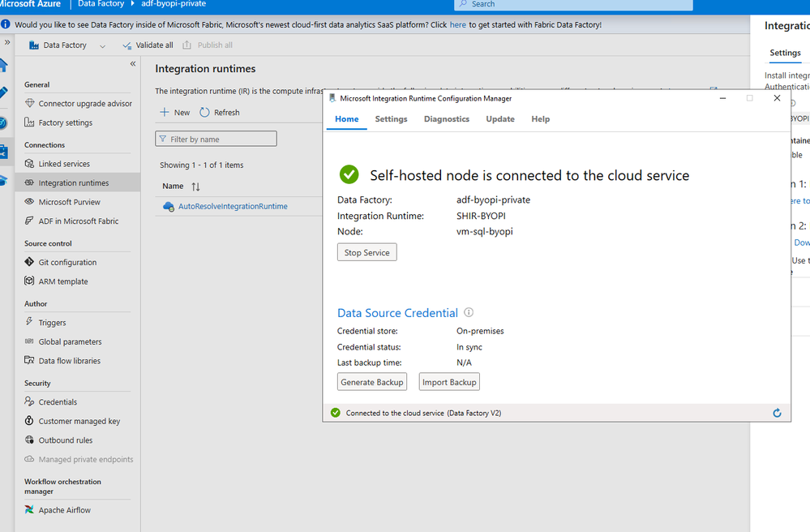The height and width of the screenshot is (532, 810).
Task: Open Factory settings icon in sidebar
Action: point(29,122)
